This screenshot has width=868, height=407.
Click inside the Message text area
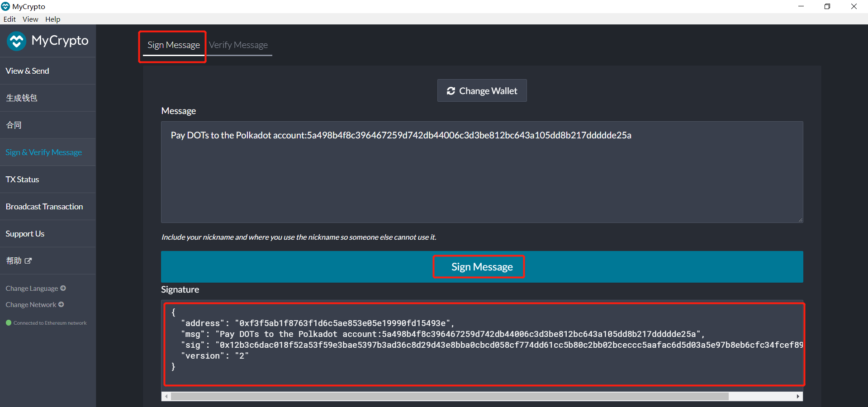[x=482, y=176]
